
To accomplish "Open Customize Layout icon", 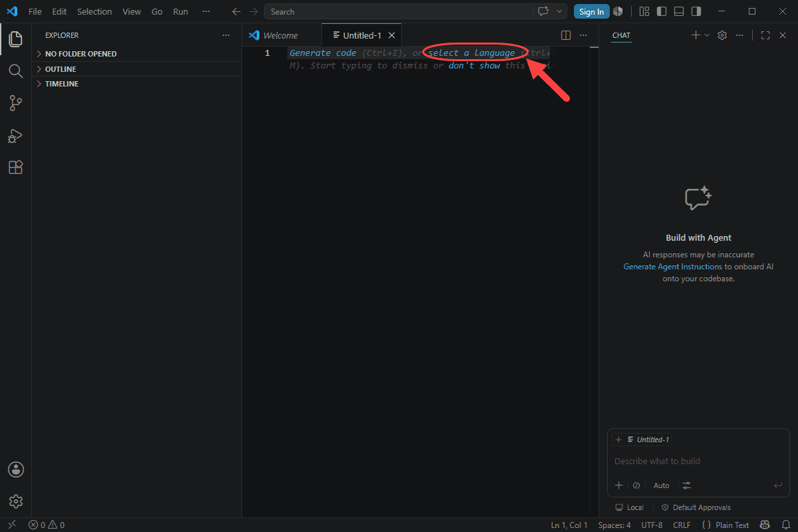I will 644,11.
